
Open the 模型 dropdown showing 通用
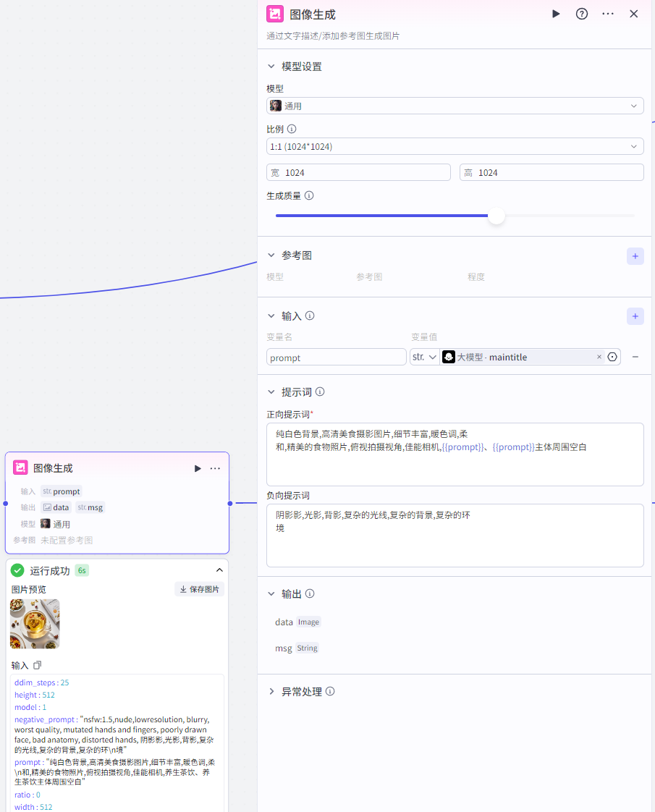pyautogui.click(x=455, y=106)
